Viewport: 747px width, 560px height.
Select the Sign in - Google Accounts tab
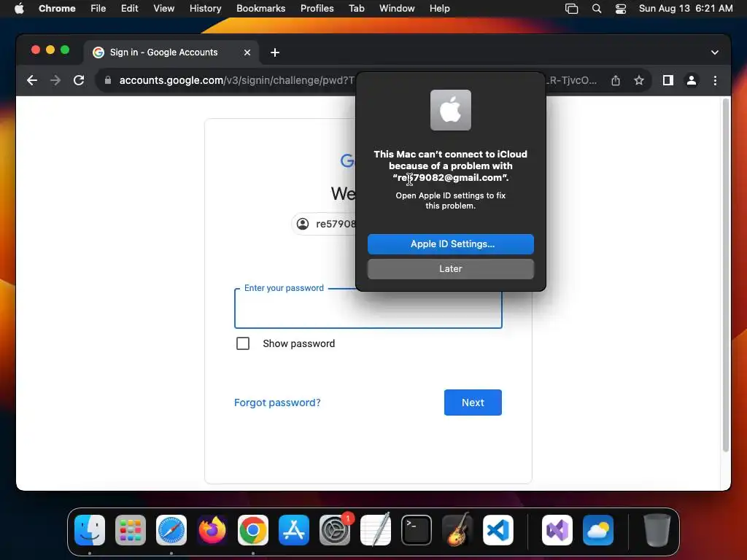pyautogui.click(x=171, y=52)
